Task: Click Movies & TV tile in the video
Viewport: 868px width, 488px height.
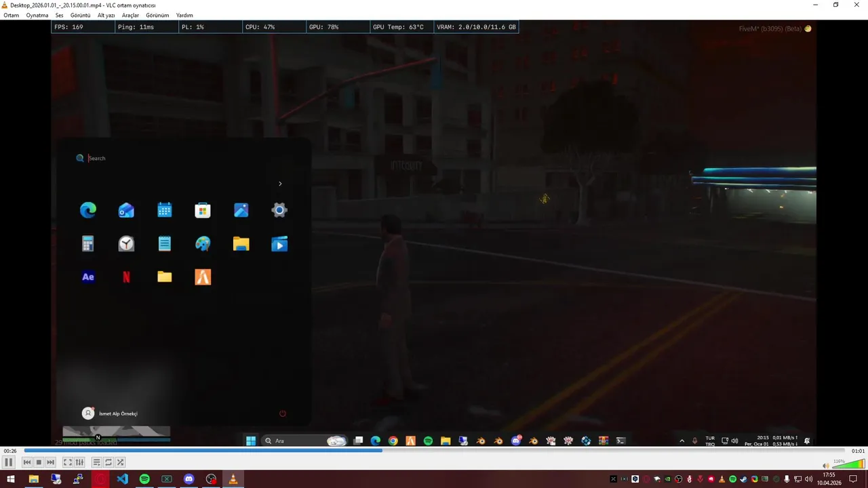Action: 279,243
